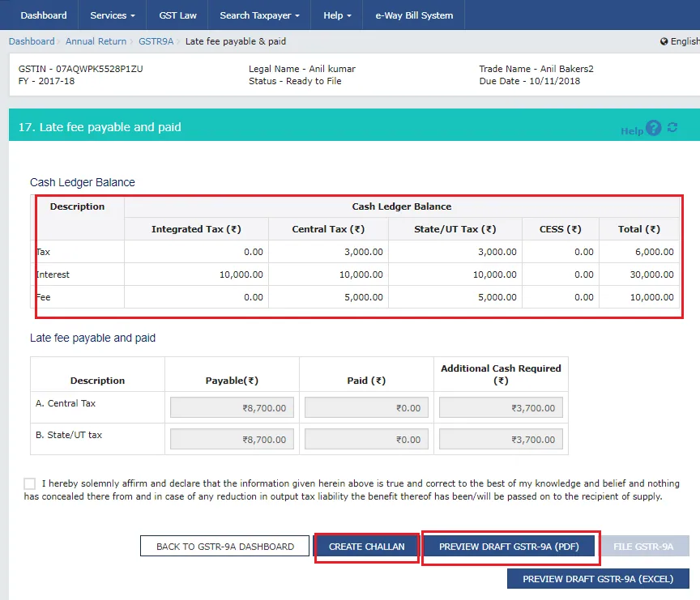Click Fee row Central Tax 5,000.00
The height and width of the screenshot is (600, 700).
click(x=364, y=297)
